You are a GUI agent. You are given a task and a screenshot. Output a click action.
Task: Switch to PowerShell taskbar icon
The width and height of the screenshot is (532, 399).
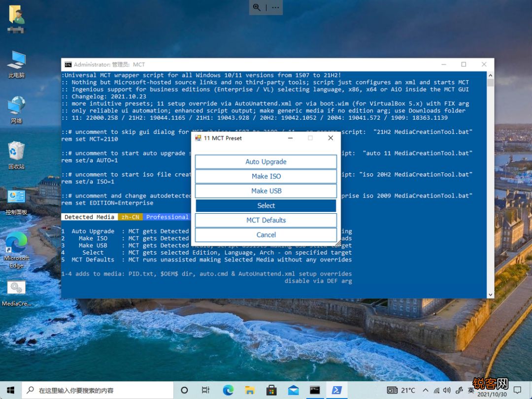click(x=336, y=390)
